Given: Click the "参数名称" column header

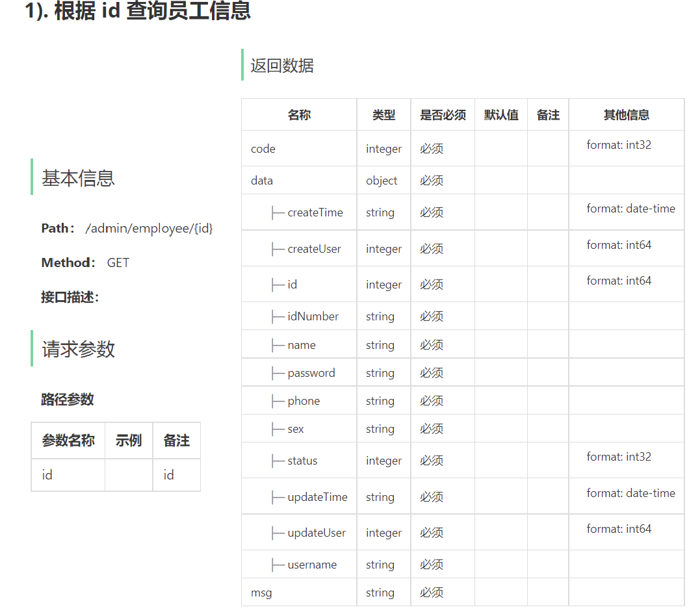Looking at the screenshot, I should (x=68, y=441).
